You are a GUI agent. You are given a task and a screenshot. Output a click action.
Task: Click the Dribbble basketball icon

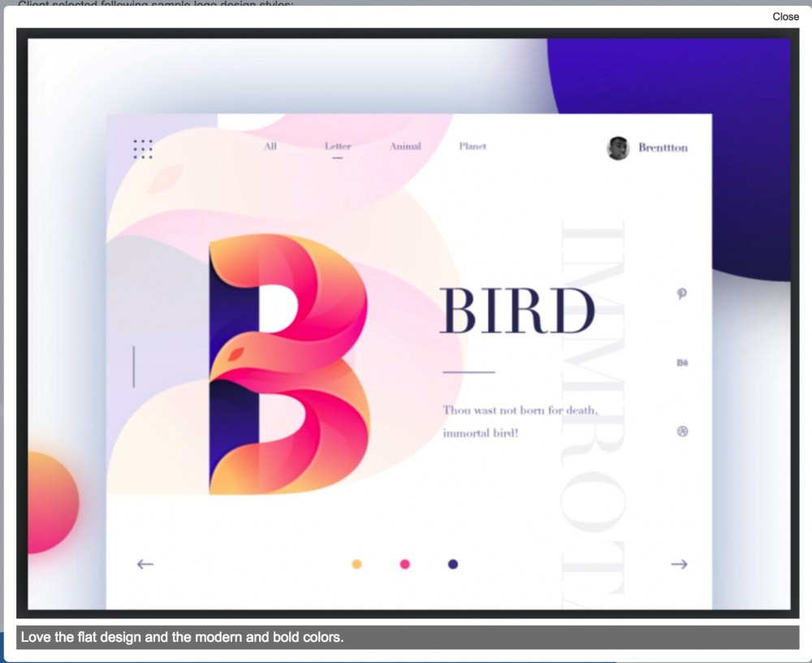[682, 431]
